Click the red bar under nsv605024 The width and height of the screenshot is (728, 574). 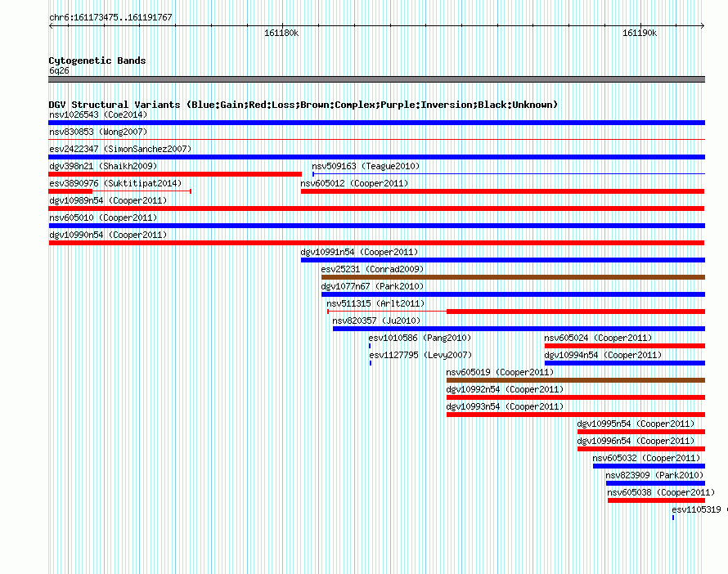[625, 346]
